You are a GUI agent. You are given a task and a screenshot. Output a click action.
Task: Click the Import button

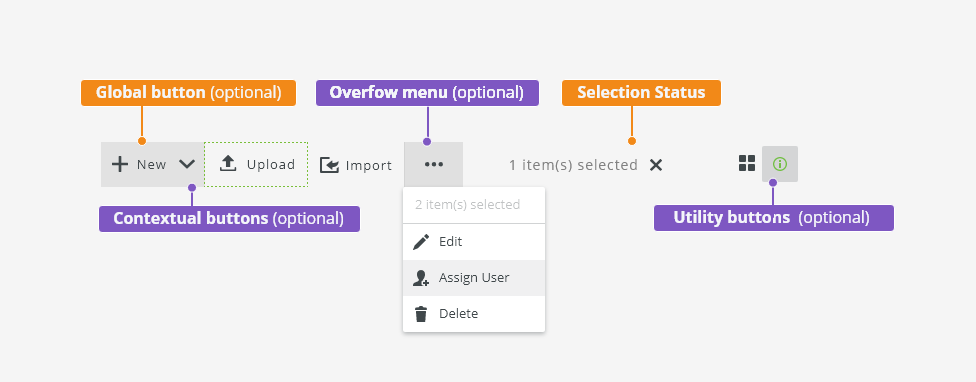click(x=356, y=165)
